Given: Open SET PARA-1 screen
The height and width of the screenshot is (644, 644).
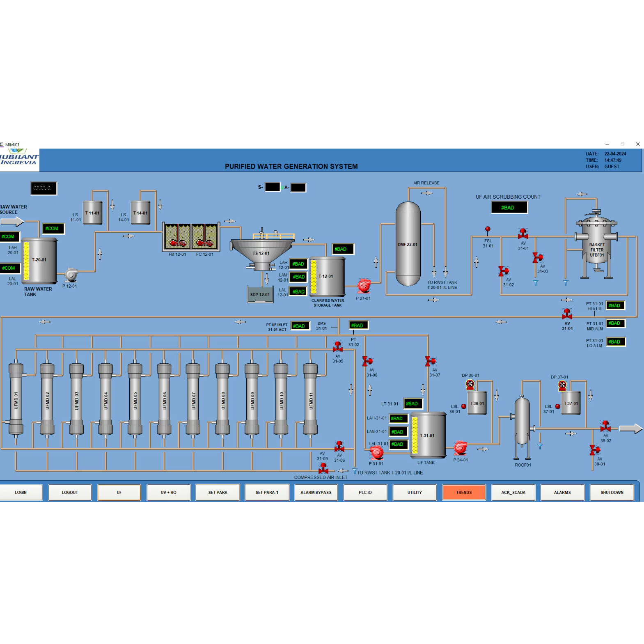Looking at the screenshot, I should tap(267, 493).
